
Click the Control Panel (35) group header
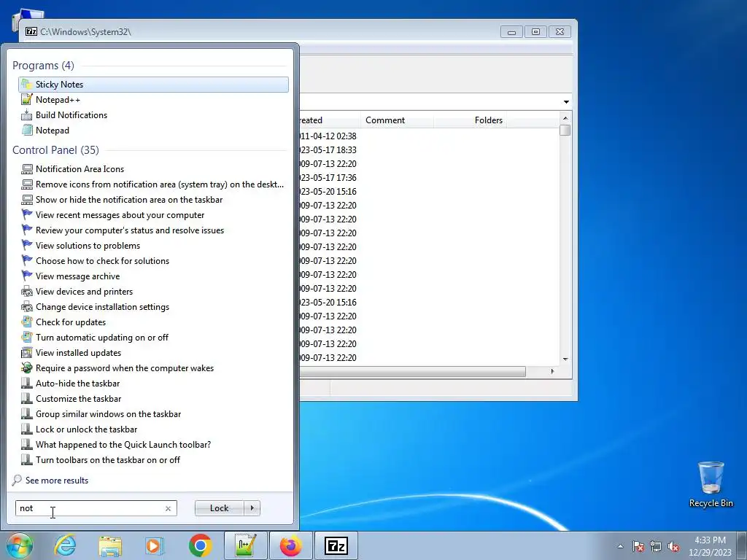55,150
